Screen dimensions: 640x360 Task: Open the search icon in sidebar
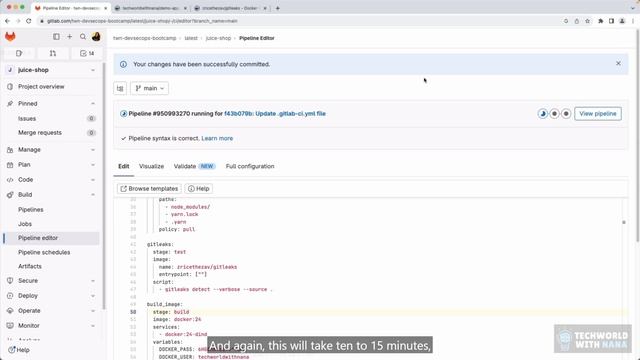[83, 37]
